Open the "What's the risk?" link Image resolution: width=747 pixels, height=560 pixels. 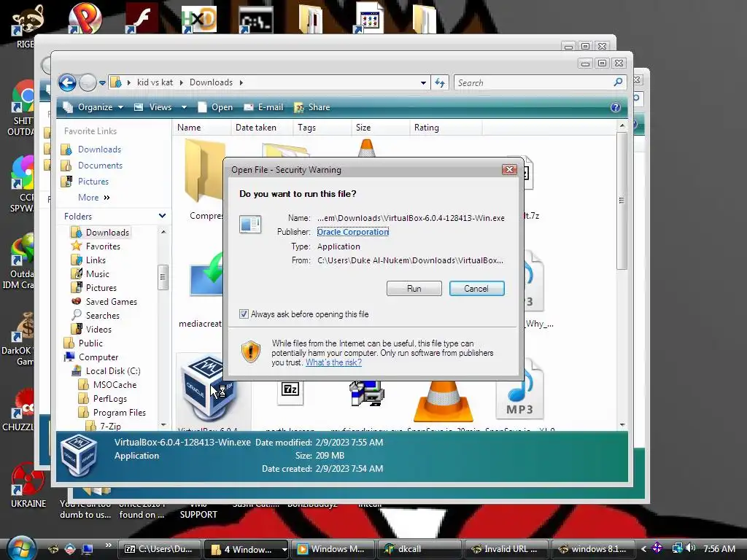pyautogui.click(x=333, y=362)
